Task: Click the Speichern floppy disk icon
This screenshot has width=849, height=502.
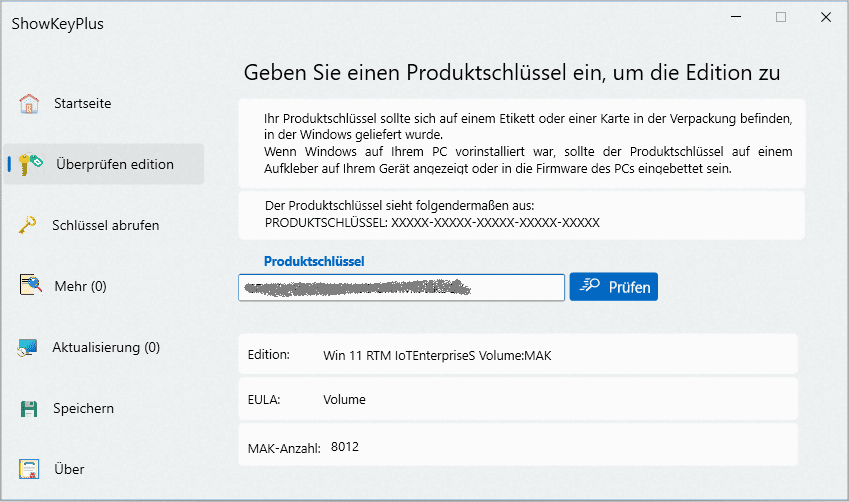Action: point(29,408)
